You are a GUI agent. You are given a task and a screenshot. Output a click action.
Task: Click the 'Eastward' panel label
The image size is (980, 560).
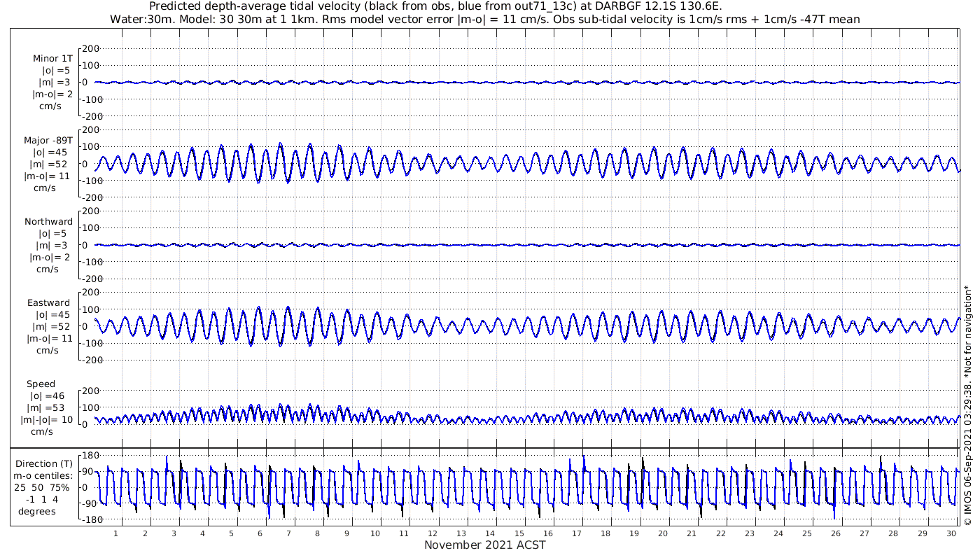point(48,302)
